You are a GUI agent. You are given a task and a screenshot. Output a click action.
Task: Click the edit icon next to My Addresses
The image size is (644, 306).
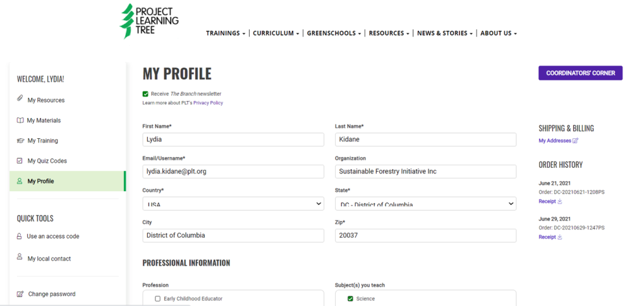coord(575,141)
